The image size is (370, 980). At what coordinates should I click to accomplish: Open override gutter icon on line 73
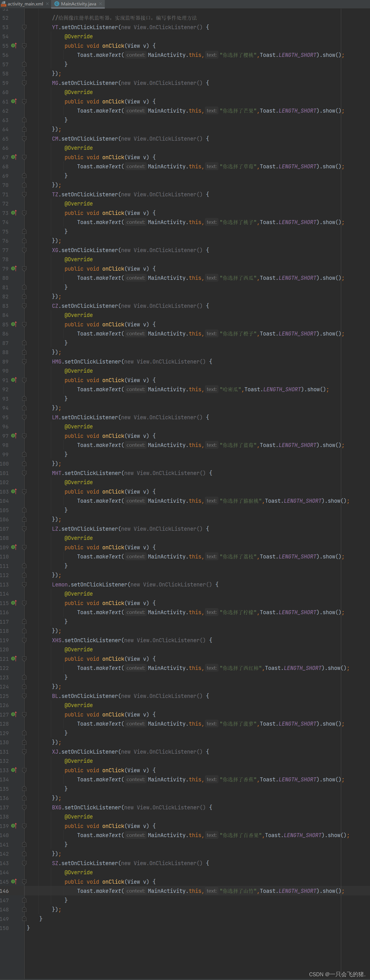coord(14,213)
